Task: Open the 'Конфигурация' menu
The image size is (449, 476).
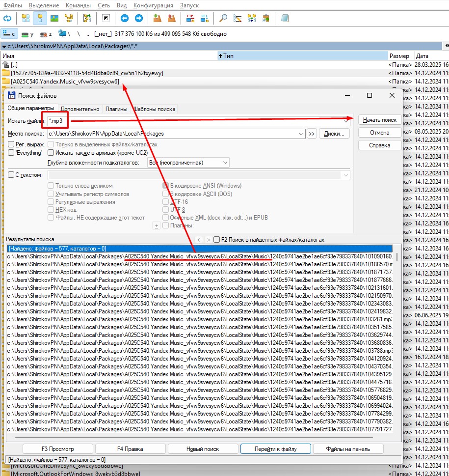Action: [153, 5]
